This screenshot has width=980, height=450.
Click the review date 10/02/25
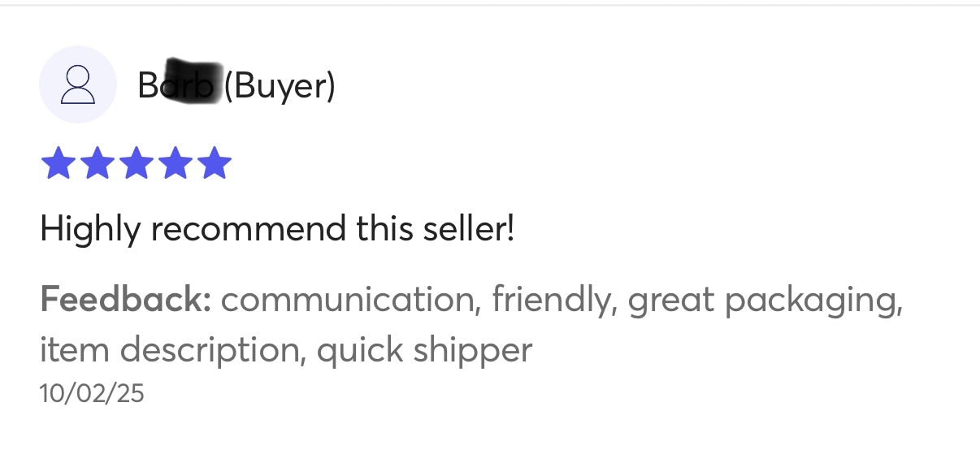tap(92, 394)
